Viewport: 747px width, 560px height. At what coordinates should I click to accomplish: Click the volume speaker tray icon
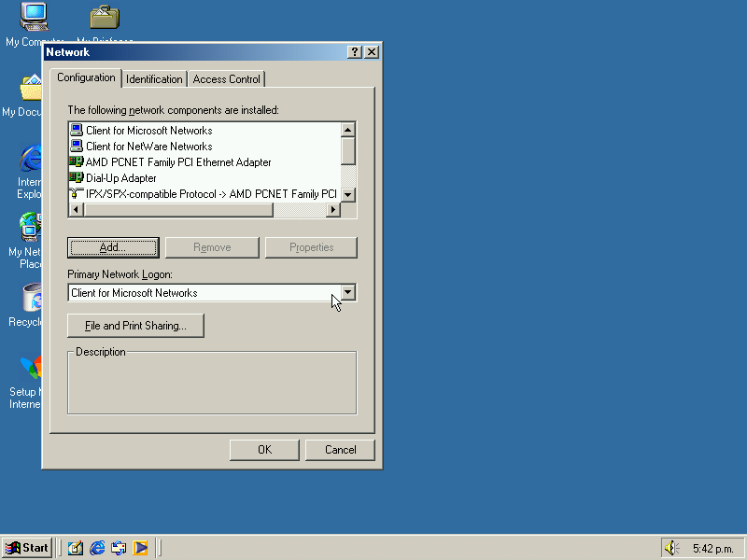coord(671,548)
